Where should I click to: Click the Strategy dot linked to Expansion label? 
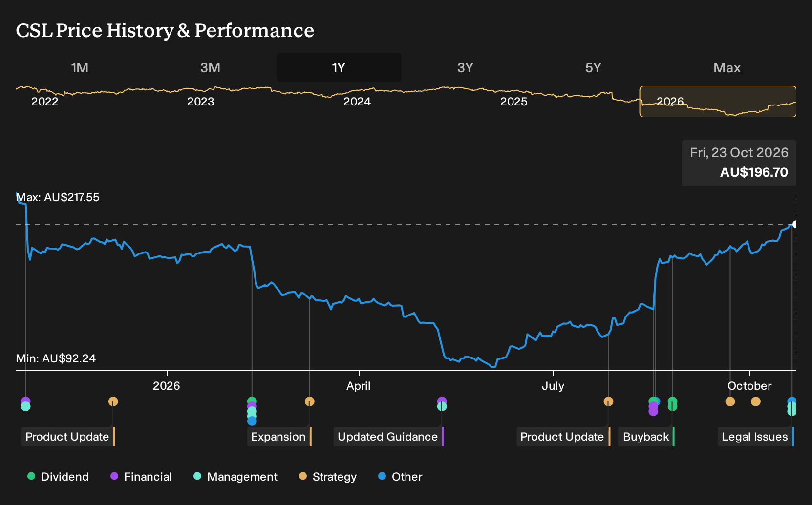coord(309,401)
